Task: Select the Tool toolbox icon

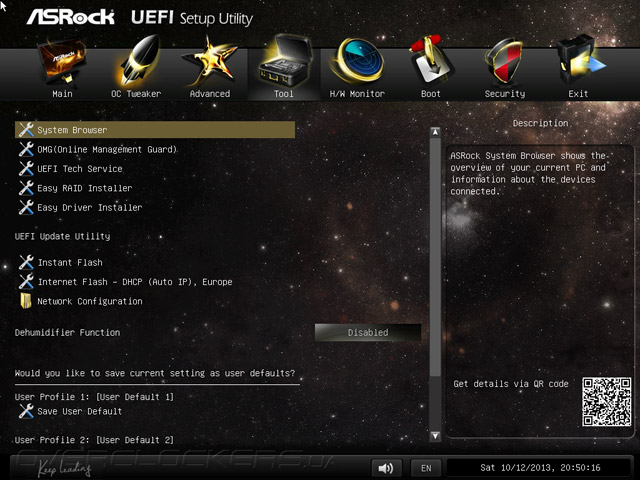Action: [284, 61]
